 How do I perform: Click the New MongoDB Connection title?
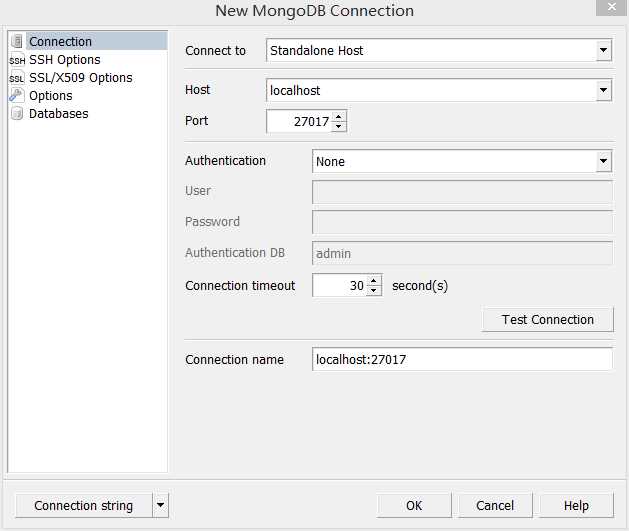point(314,10)
